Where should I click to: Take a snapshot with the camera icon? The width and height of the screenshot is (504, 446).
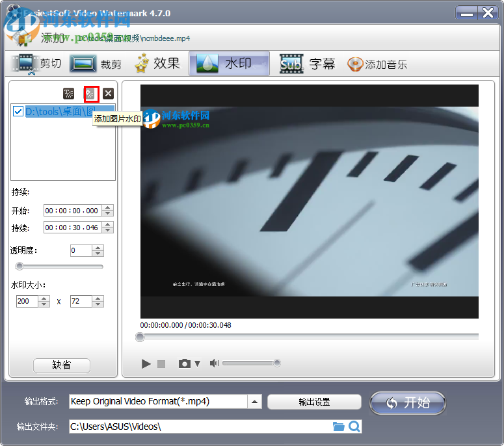pos(185,363)
